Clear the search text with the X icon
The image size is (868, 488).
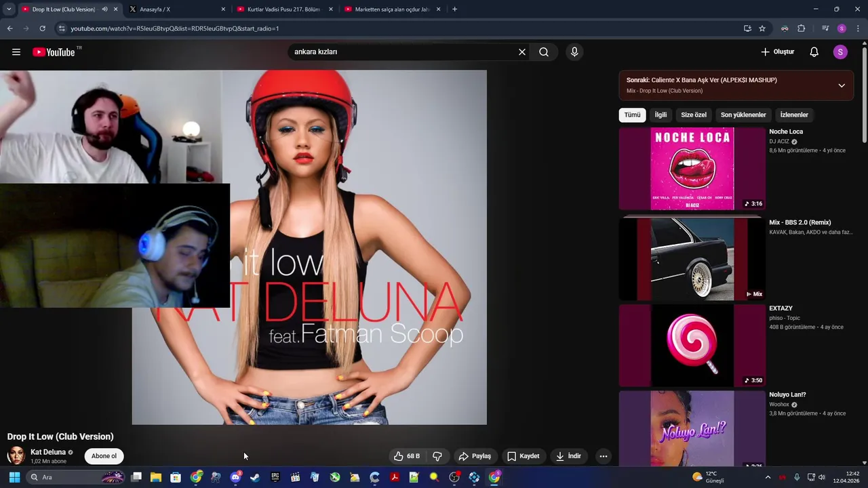pyautogui.click(x=522, y=52)
